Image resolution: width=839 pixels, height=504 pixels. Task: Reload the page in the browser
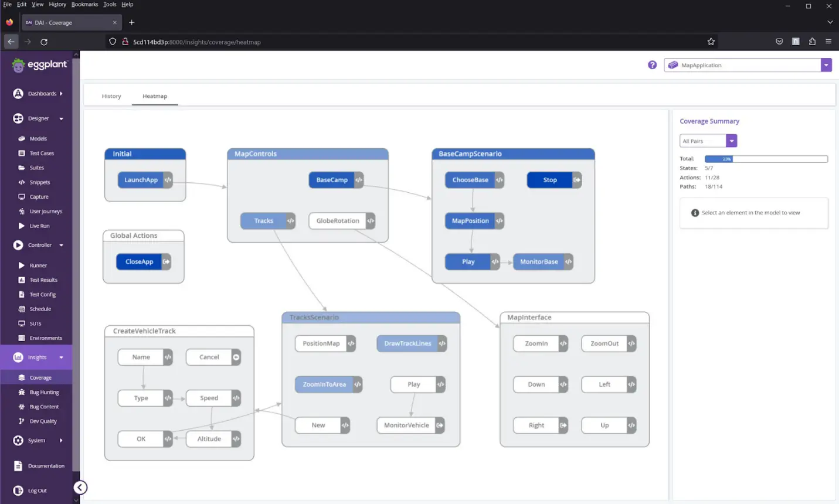pos(44,42)
